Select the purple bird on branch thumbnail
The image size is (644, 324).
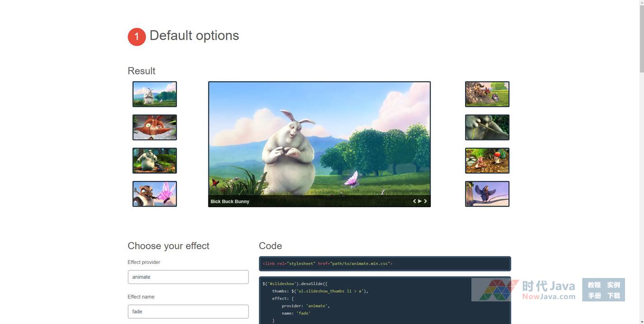[x=487, y=194]
